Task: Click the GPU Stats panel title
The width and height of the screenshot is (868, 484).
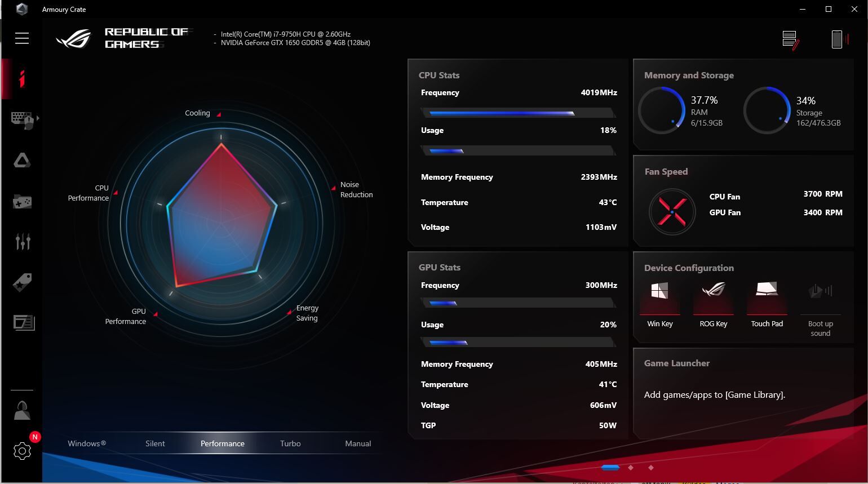Action: click(x=440, y=268)
